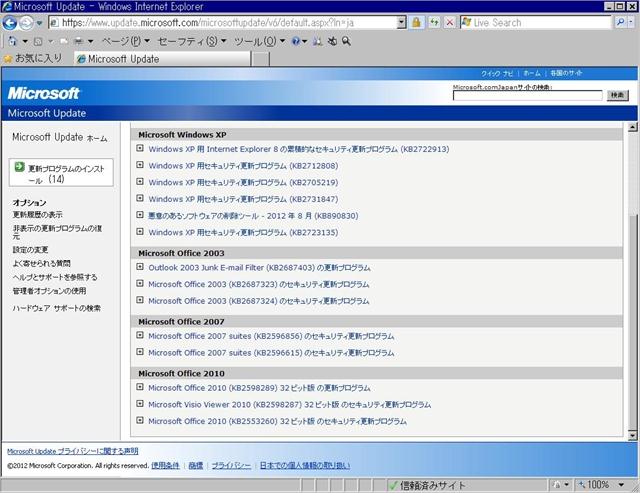Open the セーフティ(S) menu
640x493 pixels.
click(192, 41)
